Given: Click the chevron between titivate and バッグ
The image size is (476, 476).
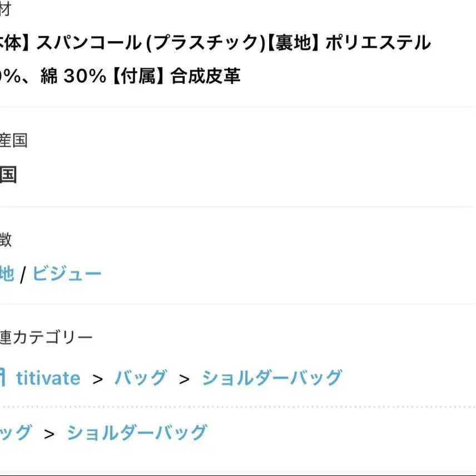Looking at the screenshot, I should pyautogui.click(x=98, y=379).
